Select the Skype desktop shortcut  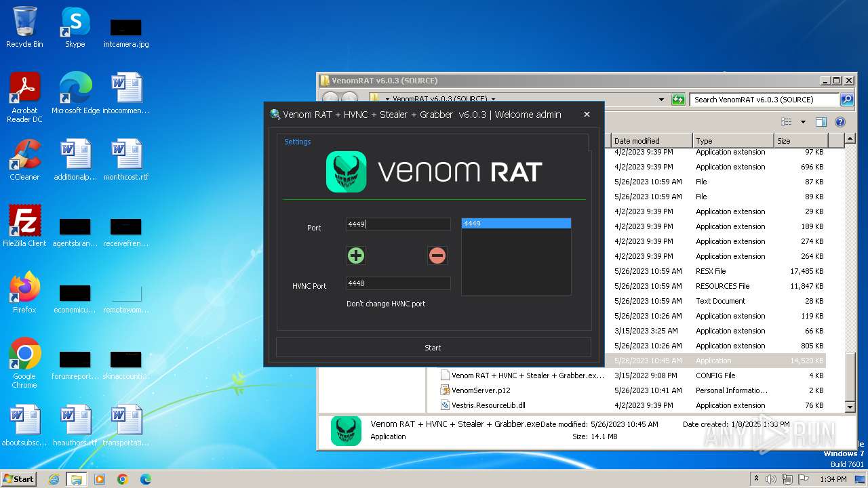[75, 27]
